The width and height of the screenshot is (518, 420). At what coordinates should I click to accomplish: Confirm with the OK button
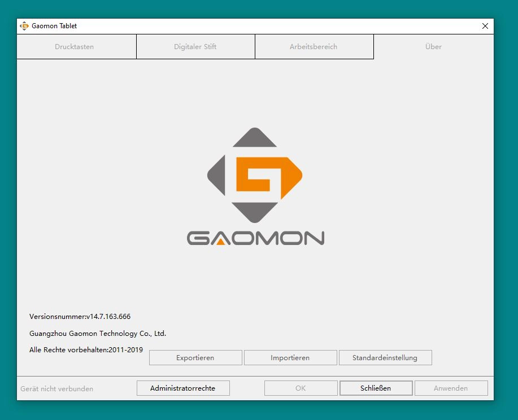tap(301, 388)
